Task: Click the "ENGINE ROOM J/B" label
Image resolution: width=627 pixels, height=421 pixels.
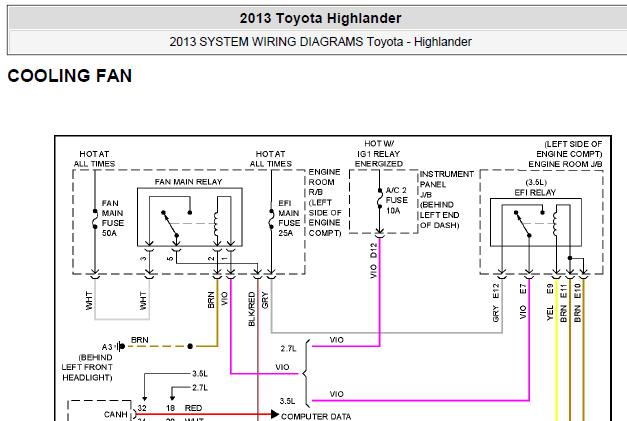Action: 565,164
